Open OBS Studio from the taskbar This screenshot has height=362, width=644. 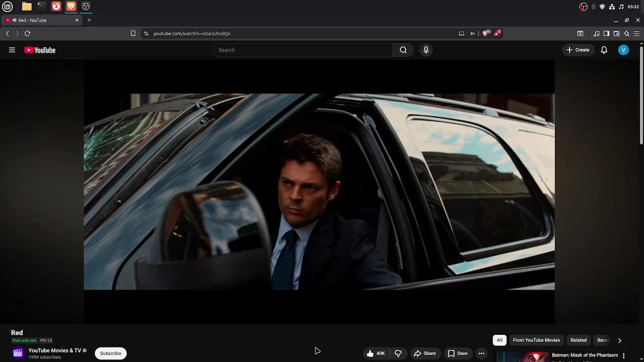pos(86,7)
